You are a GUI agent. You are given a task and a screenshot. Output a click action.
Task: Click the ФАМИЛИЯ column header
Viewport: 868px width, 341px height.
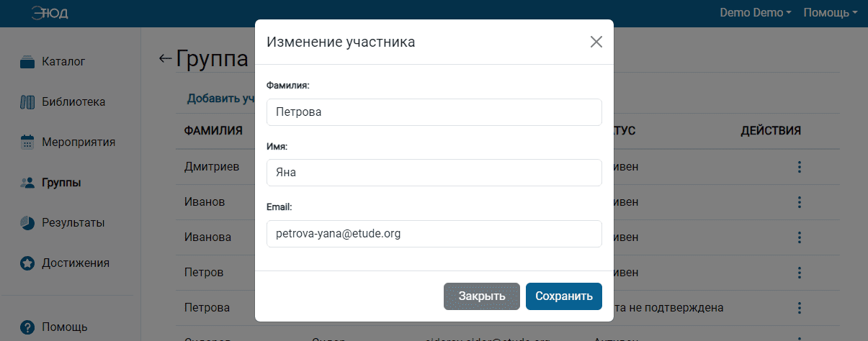click(213, 131)
